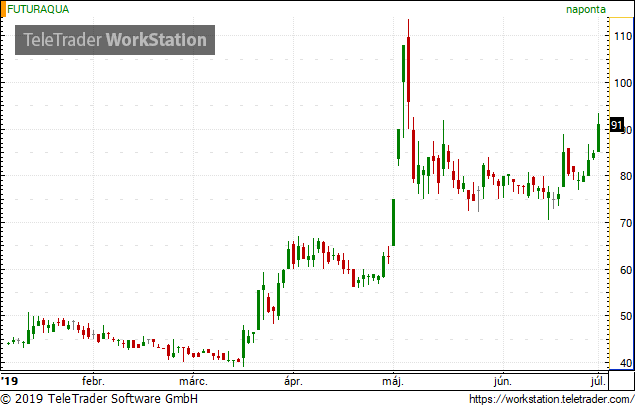This screenshot has width=635, height=408.
Task: Click the 'naponta' interval label
Action: 586,9
